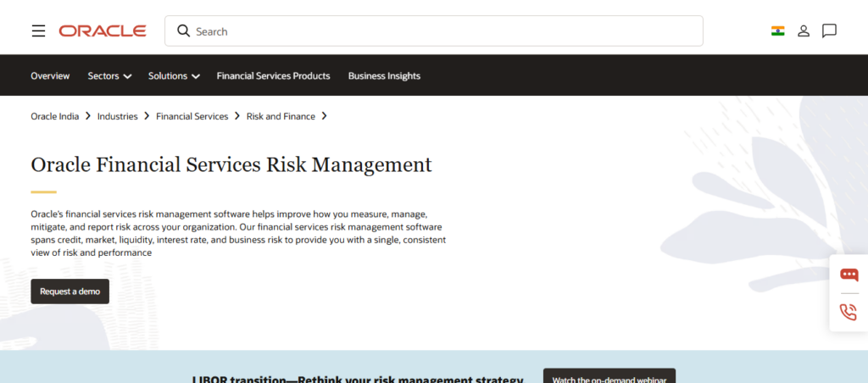
Task: Click the Request a demo button
Action: (70, 291)
